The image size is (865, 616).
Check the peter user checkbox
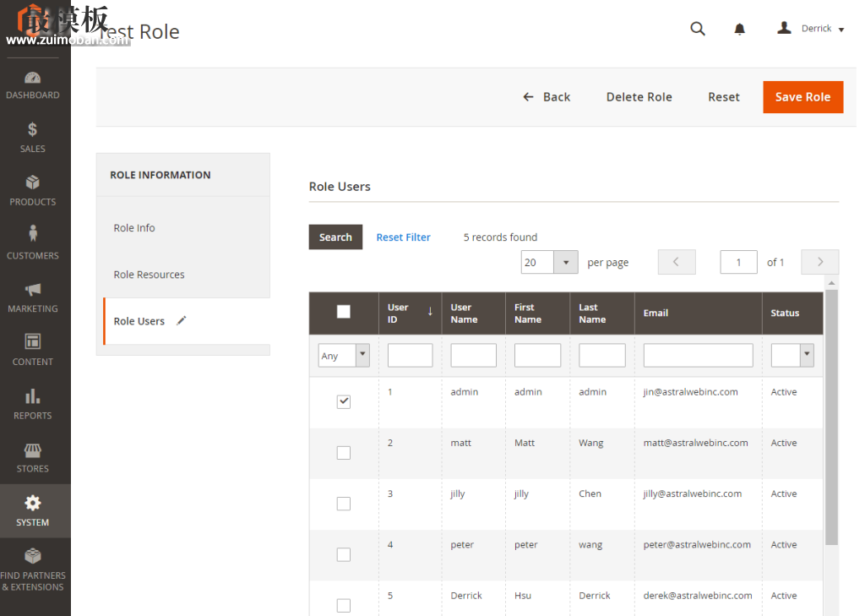[344, 554]
